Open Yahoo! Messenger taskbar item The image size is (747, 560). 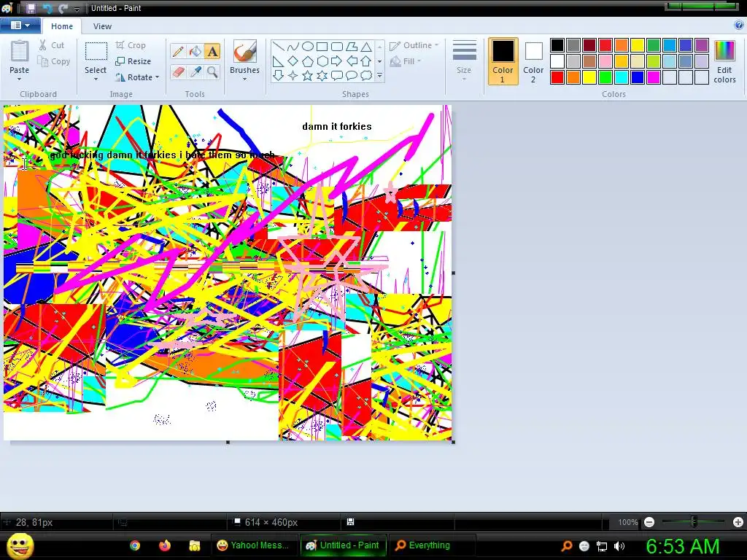(x=253, y=545)
